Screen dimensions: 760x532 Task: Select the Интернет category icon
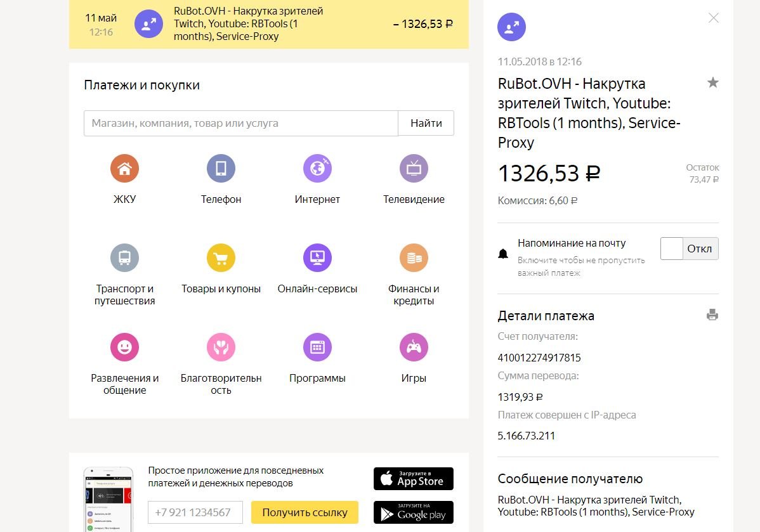(x=317, y=169)
